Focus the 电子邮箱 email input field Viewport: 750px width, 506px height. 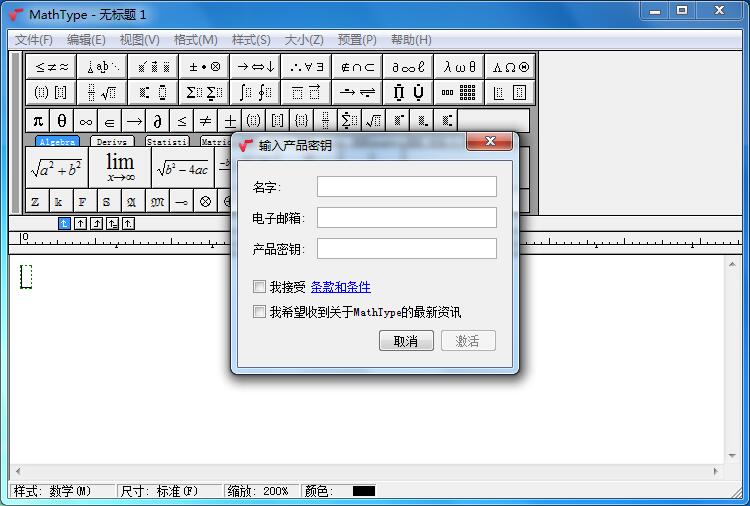[x=407, y=218]
